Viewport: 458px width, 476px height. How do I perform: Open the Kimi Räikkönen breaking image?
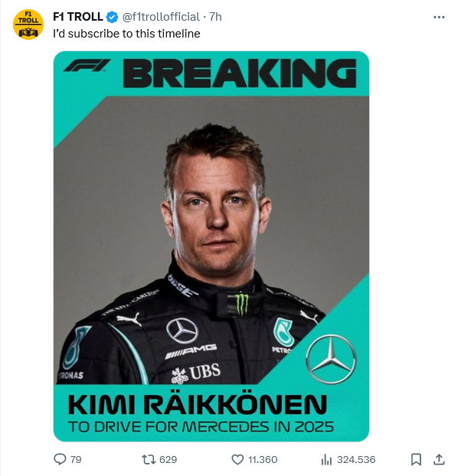click(x=211, y=246)
